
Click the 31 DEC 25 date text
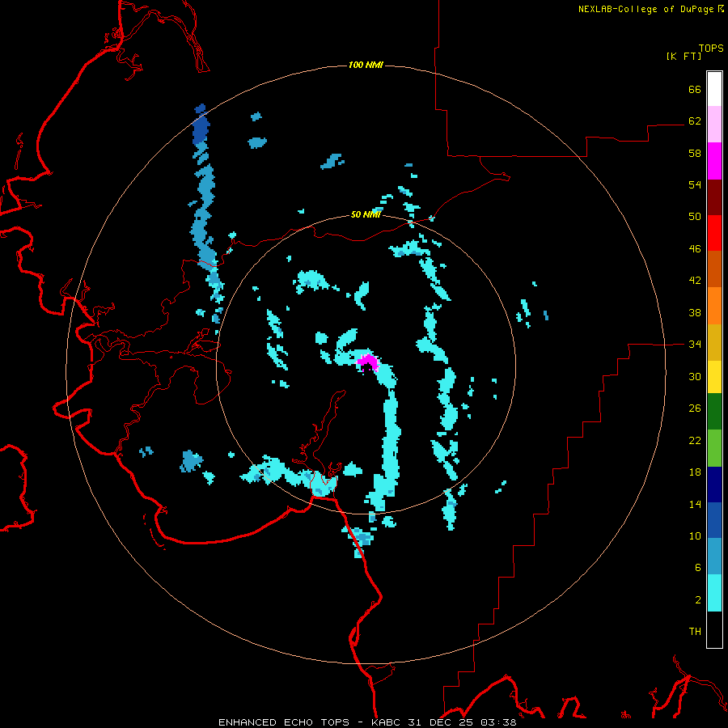(x=441, y=722)
